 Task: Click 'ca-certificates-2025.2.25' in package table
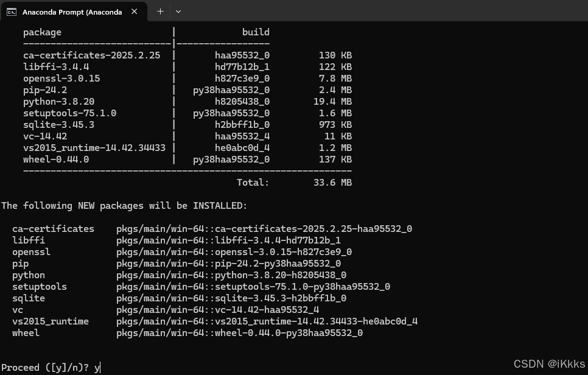[91, 55]
